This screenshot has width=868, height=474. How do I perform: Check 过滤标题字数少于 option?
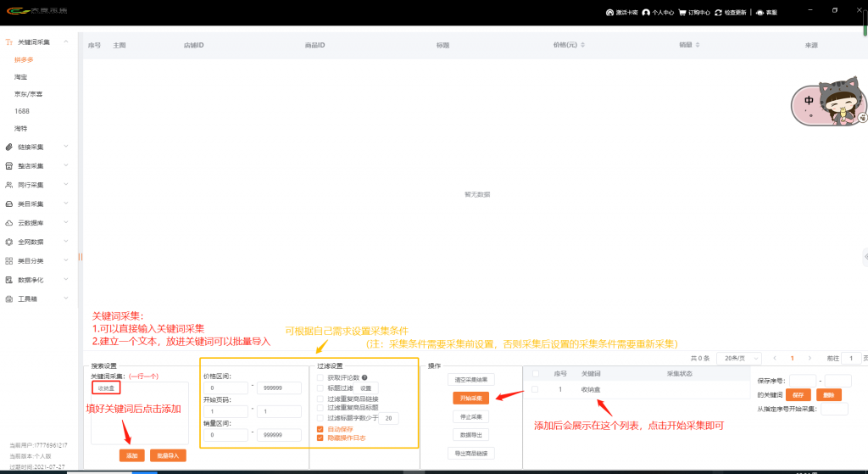click(320, 418)
